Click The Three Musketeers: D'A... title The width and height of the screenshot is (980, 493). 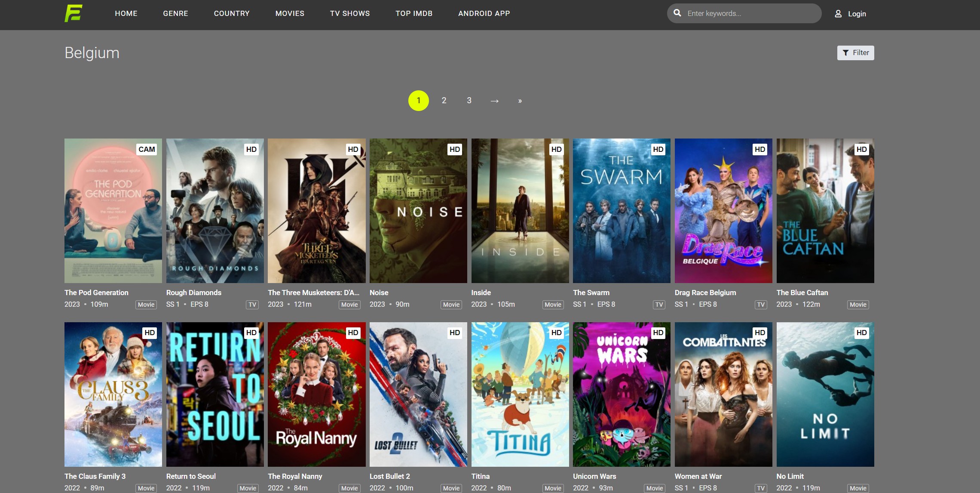tap(313, 293)
